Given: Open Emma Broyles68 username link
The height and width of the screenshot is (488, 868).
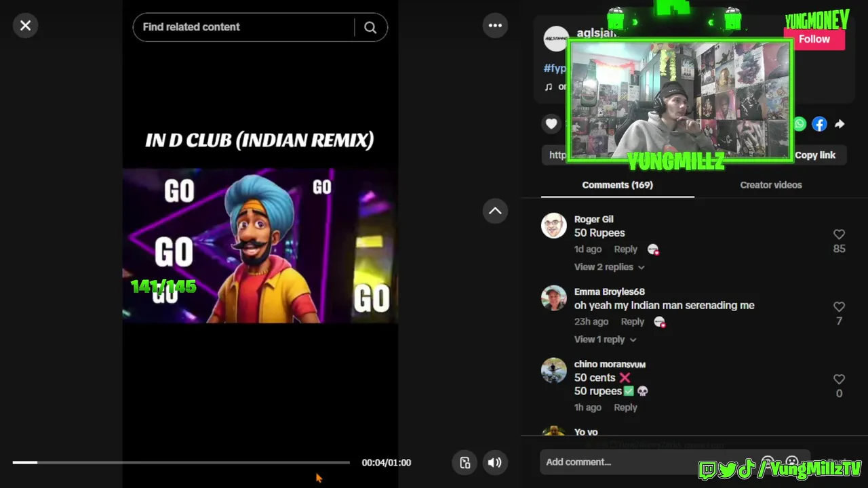Looking at the screenshot, I should [x=609, y=292].
